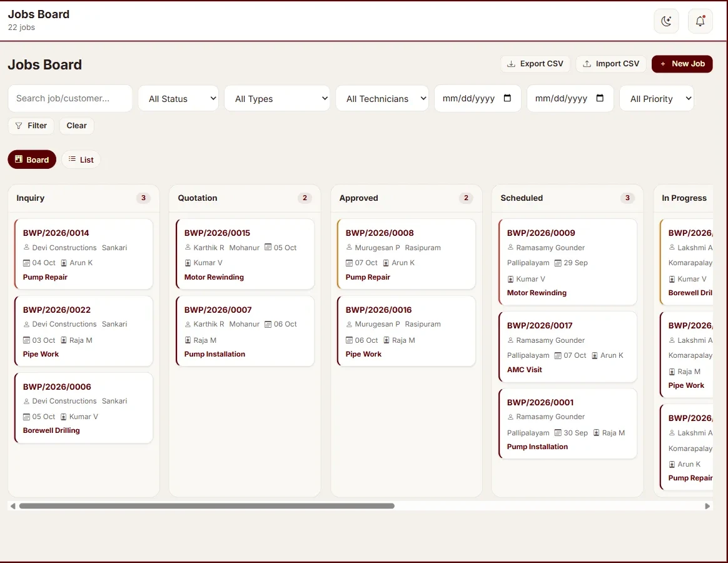Click the first mm/dd/yyyy date field
The height and width of the screenshot is (563, 728).
click(x=477, y=98)
